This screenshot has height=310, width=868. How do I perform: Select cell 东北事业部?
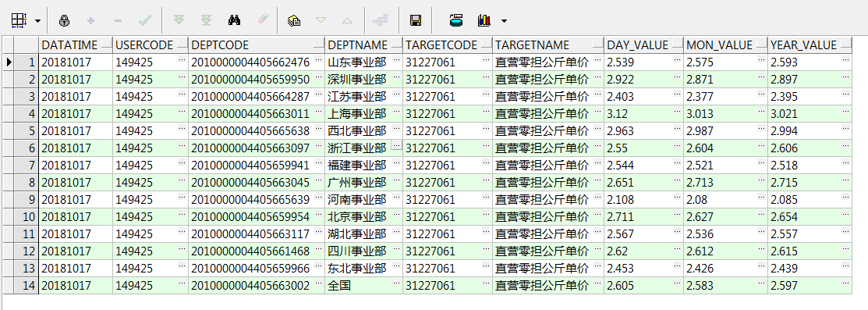(364, 269)
